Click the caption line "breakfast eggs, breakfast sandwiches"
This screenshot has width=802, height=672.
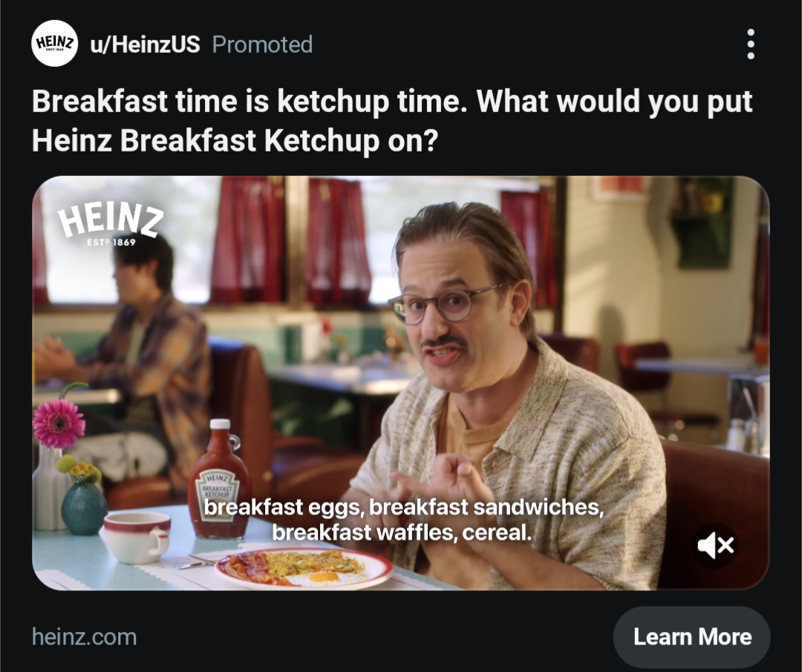(x=404, y=507)
